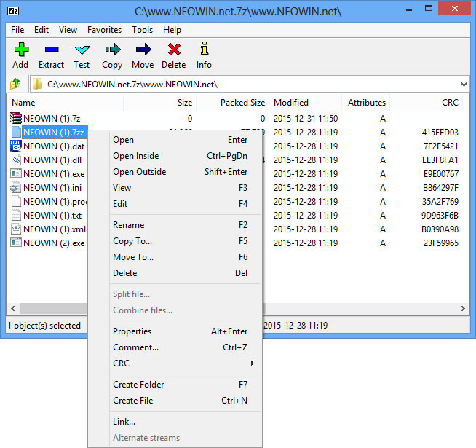This screenshot has width=476, height=448.
Task: Open the Favorites menu
Action: tap(104, 30)
